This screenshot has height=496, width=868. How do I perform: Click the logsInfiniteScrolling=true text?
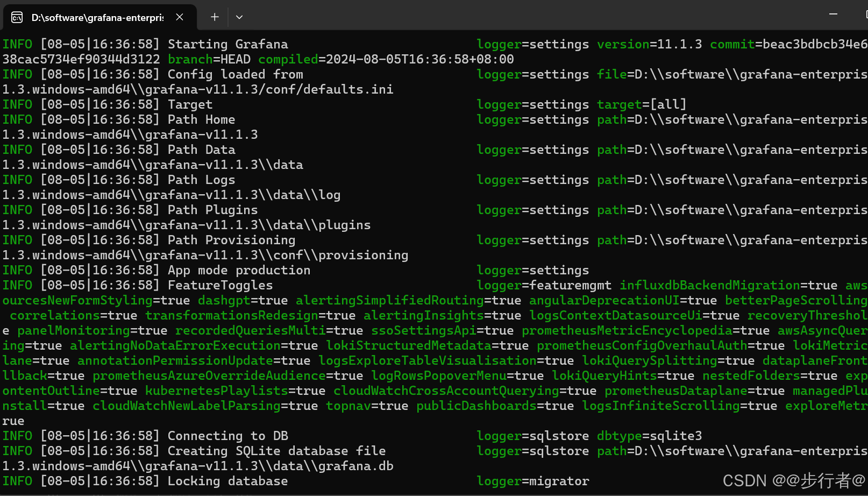pos(679,406)
